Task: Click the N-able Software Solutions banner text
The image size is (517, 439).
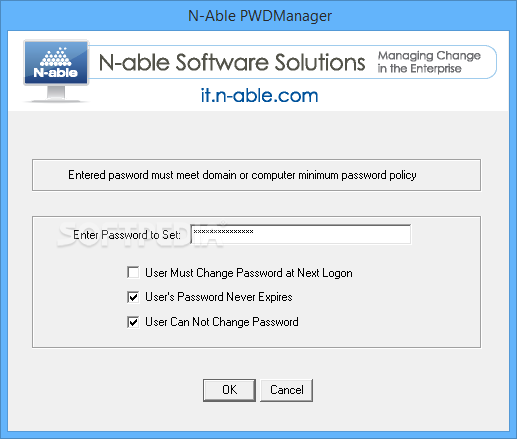Action: [x=232, y=62]
